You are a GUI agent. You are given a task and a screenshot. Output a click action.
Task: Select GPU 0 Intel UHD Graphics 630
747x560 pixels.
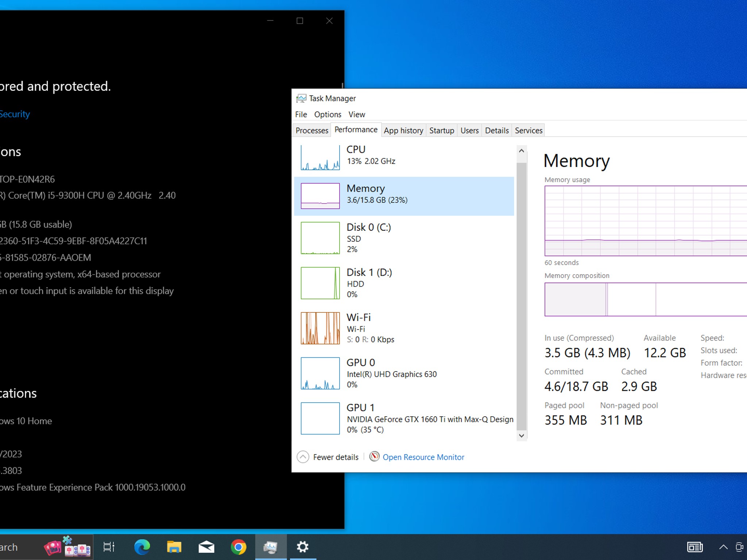point(404,373)
